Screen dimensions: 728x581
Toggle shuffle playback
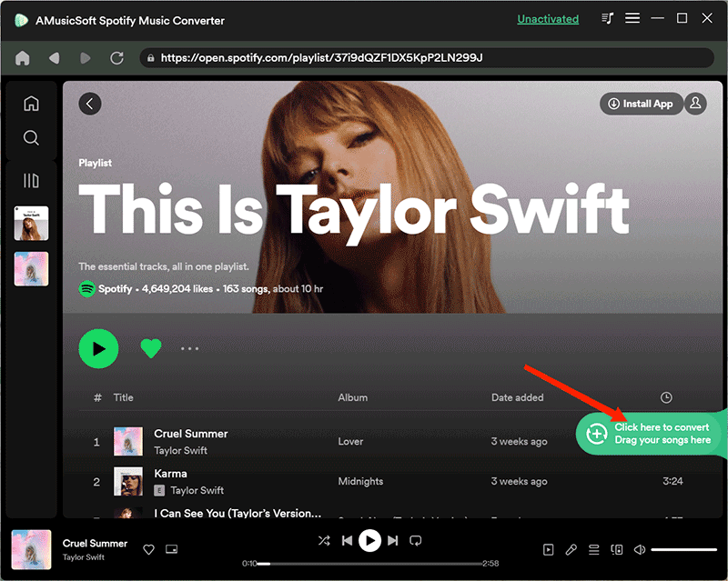point(324,541)
